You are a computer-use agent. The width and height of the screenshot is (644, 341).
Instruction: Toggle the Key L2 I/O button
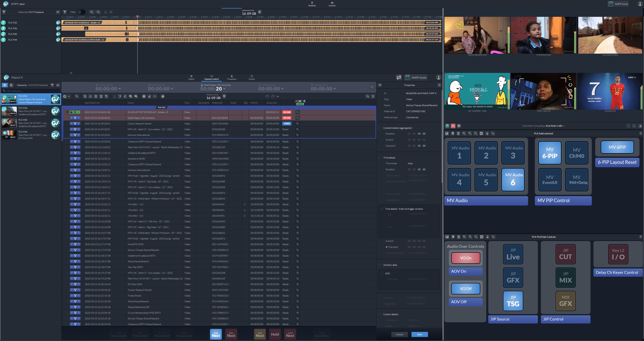(x=618, y=254)
